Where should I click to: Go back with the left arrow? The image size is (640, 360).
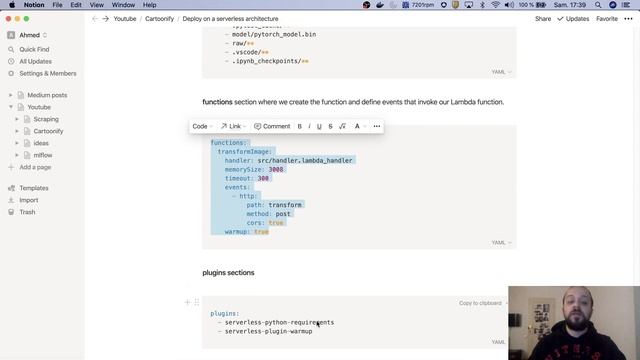coord(95,19)
